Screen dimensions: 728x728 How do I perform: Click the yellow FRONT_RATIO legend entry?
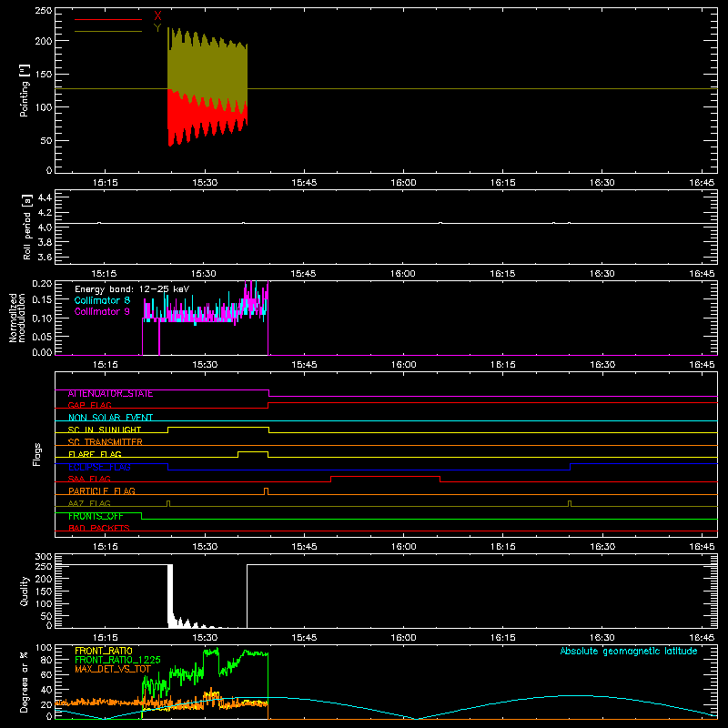tap(104, 651)
